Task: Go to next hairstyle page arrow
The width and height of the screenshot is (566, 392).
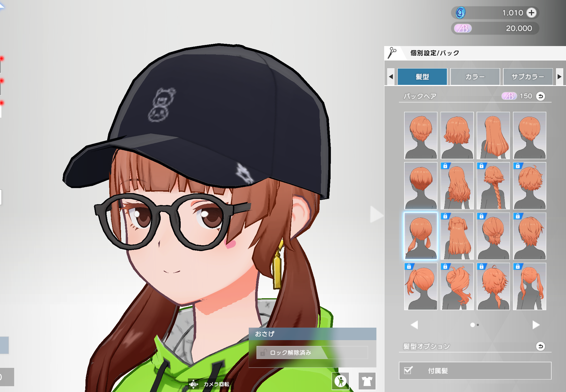Action: [536, 325]
